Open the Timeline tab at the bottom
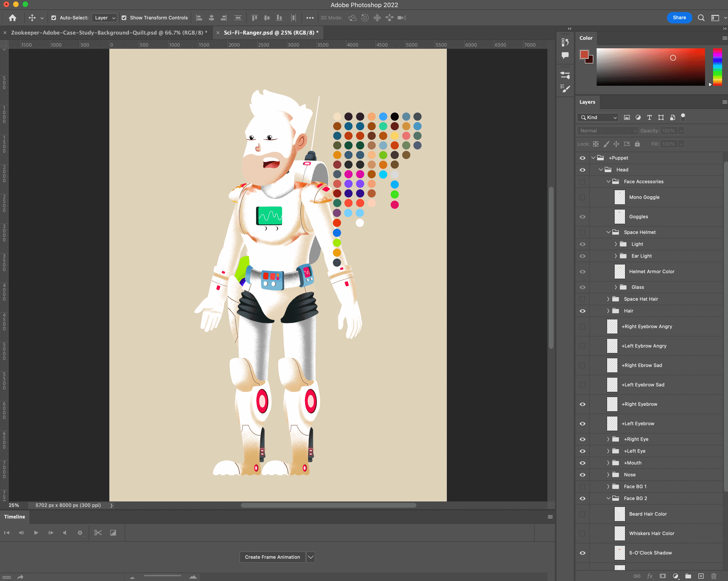 14,516
